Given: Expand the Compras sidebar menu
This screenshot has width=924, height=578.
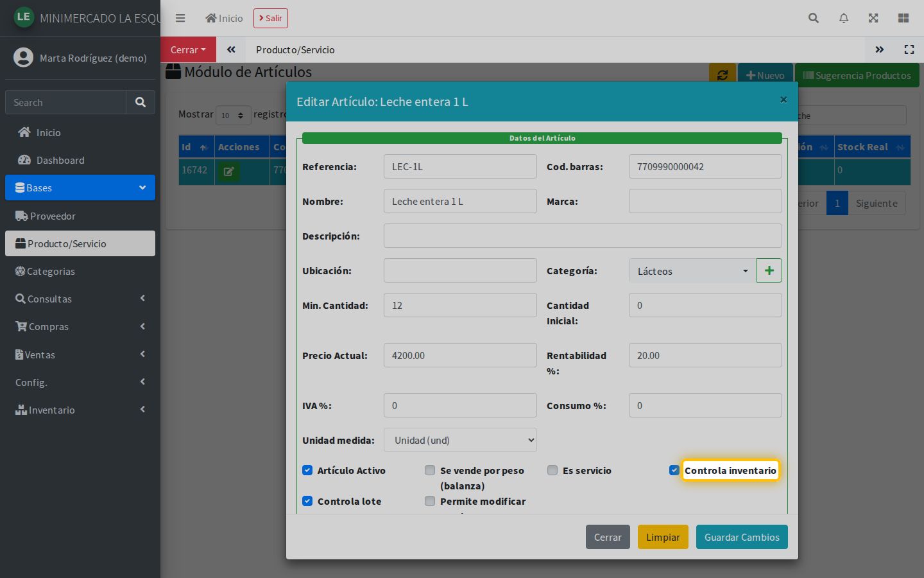Looking at the screenshot, I should pos(80,326).
